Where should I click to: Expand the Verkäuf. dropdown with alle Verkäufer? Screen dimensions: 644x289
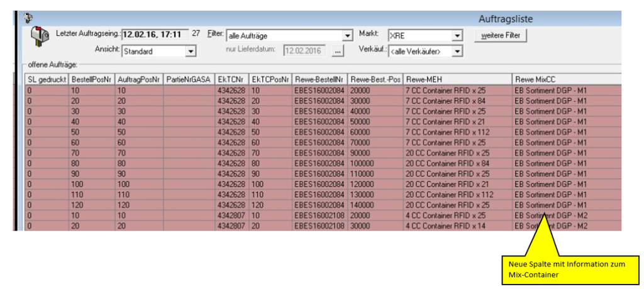tap(457, 52)
